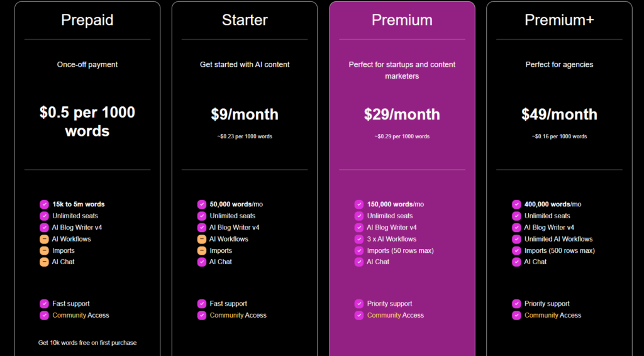The width and height of the screenshot is (644, 356).
Task: Click the check icon beside Starter's 50,000 words/mo
Action: coord(202,204)
